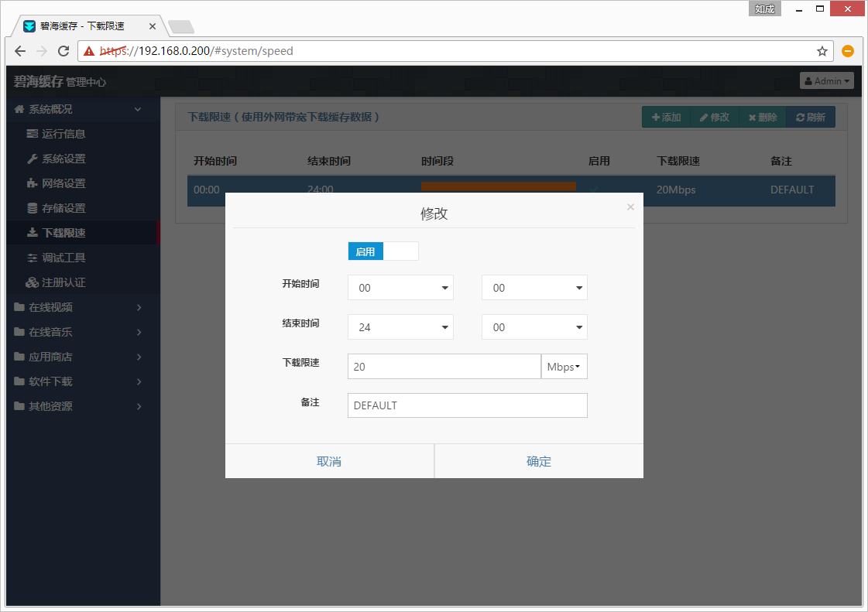Open the 结束时间 minute dropdown
The width and height of the screenshot is (868, 612).
(534, 327)
